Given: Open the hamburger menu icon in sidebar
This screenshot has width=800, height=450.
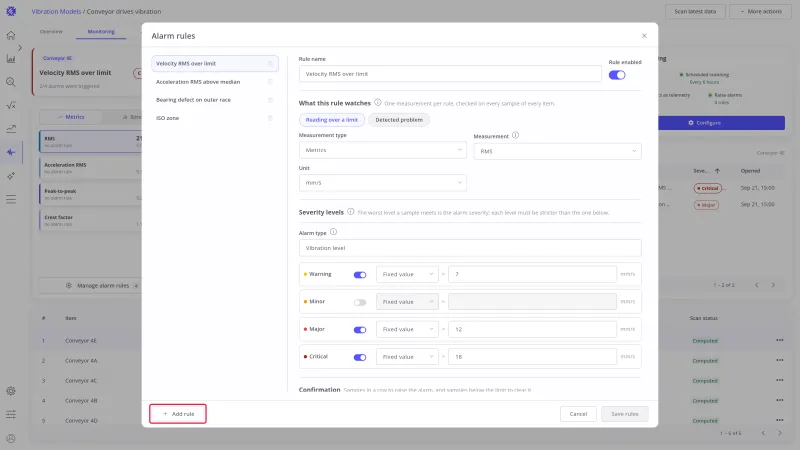Looking at the screenshot, I should 11,199.
